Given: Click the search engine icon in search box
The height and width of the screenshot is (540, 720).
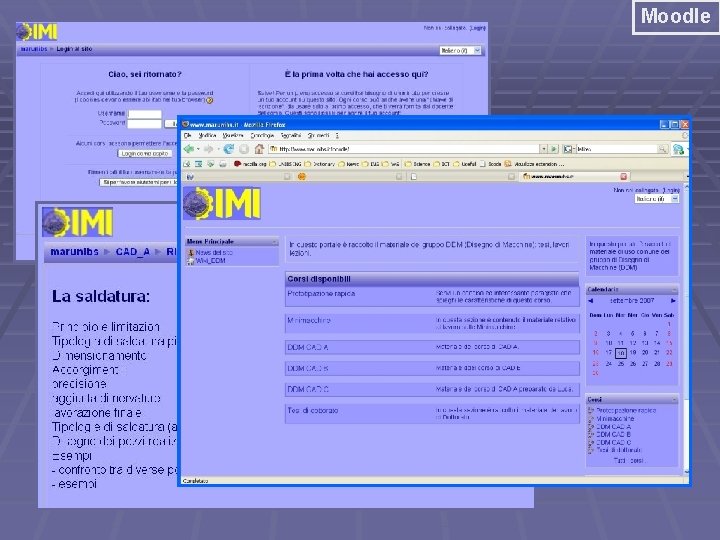Looking at the screenshot, I should [x=568, y=149].
